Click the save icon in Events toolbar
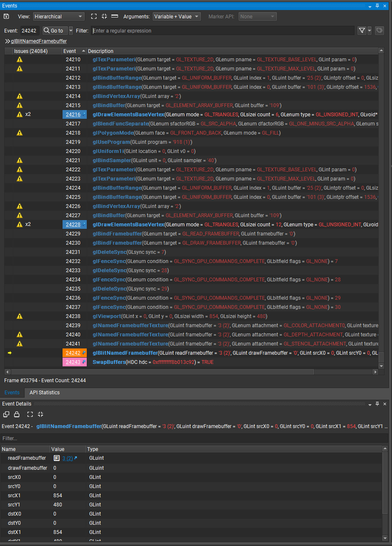 click(6, 16)
